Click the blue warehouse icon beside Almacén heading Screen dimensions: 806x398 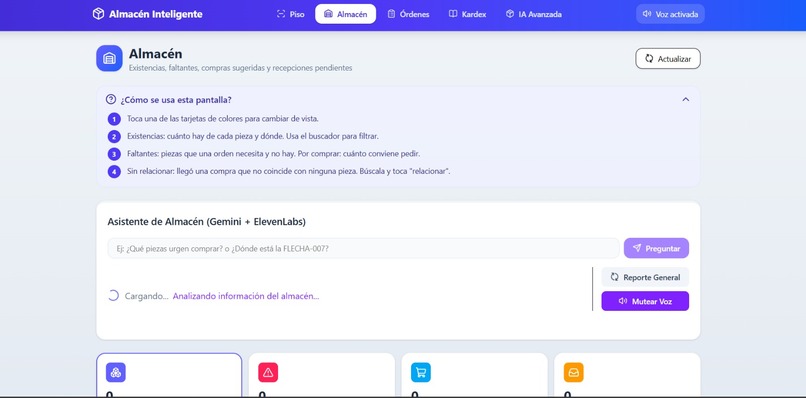(109, 58)
